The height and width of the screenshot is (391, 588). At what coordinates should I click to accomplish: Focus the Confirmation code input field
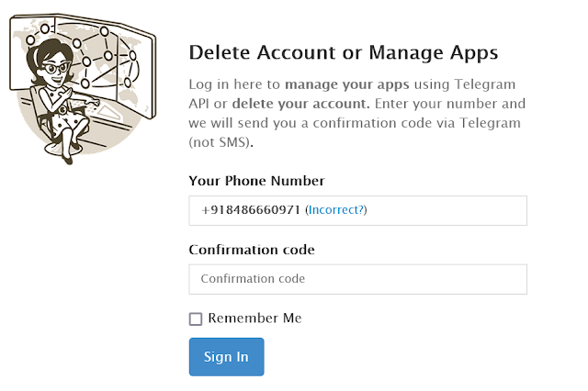357,279
